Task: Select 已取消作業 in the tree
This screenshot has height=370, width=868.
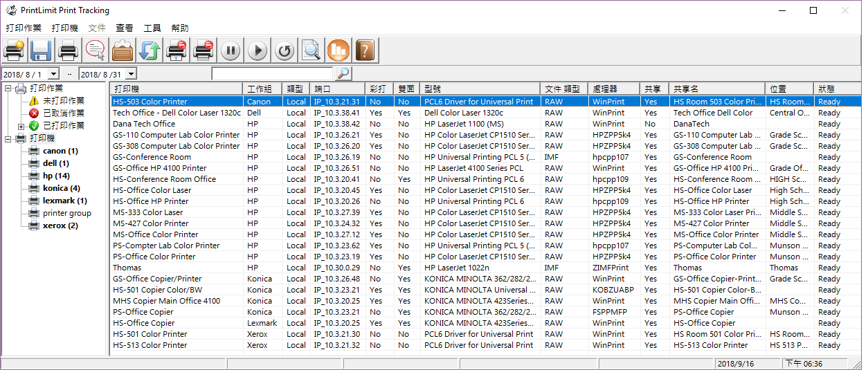Action: [64, 113]
